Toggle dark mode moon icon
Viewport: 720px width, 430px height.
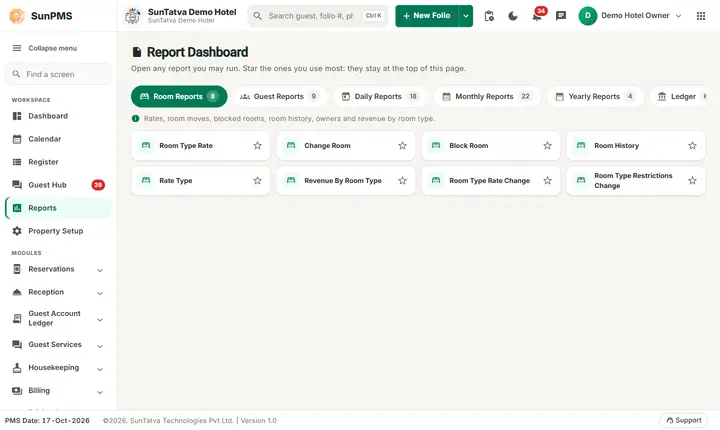pos(513,16)
